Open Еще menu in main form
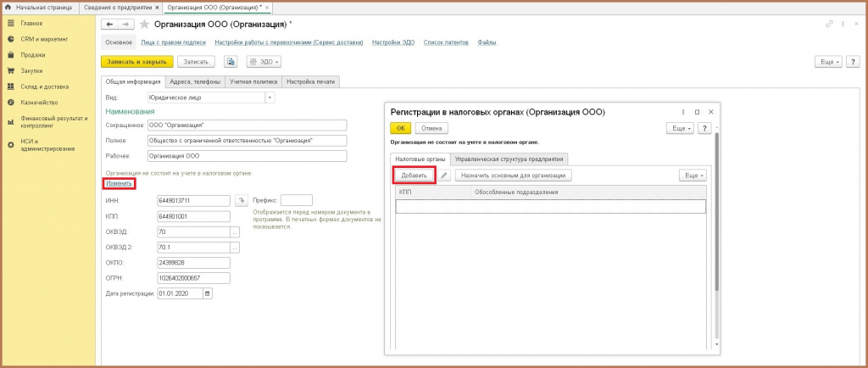868x368 pixels. 829,62
